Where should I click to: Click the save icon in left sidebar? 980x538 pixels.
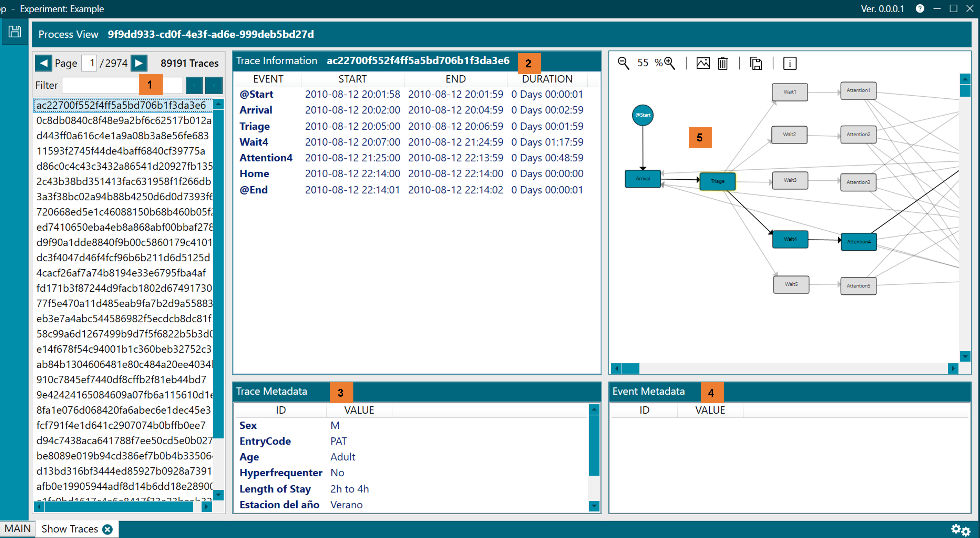14,32
